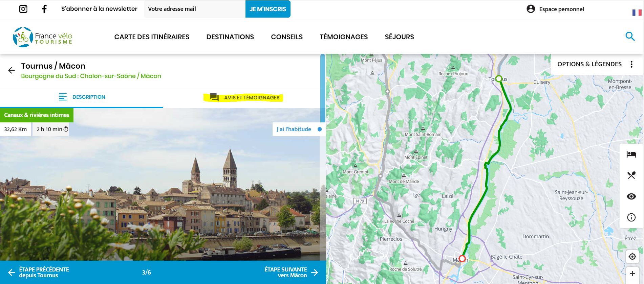Expand the Carte des itinéraires menu
This screenshot has height=284, width=644.
pos(152,37)
